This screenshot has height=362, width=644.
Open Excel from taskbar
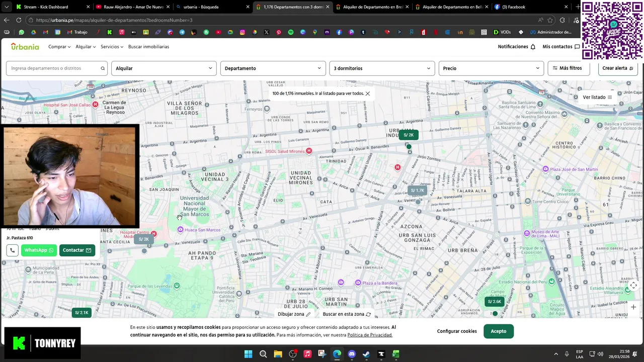tap(396, 354)
